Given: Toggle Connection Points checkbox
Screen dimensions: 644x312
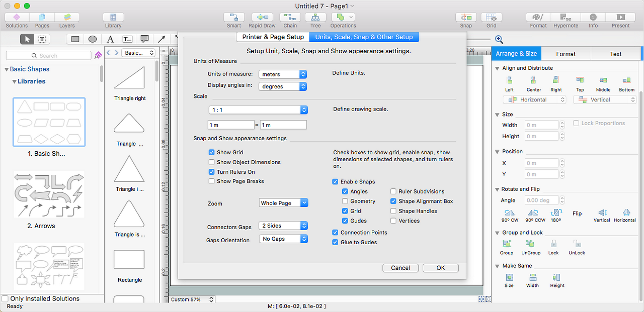Looking at the screenshot, I should point(335,232).
